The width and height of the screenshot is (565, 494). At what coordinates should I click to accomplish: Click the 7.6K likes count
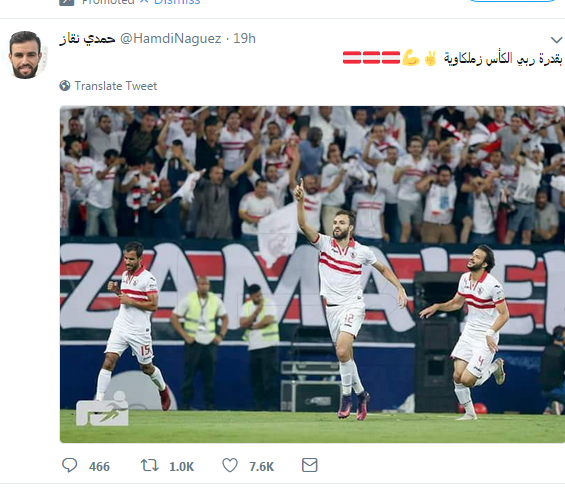[262, 467]
